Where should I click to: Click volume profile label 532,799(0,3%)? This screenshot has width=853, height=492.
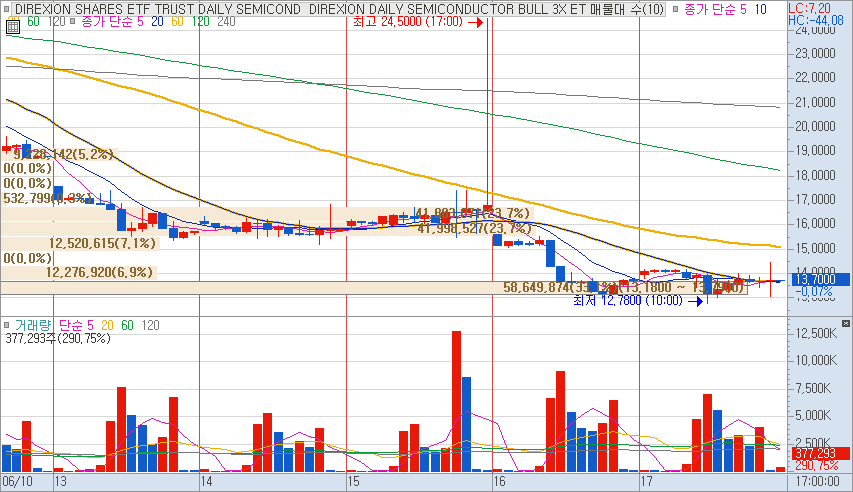pos(47,198)
